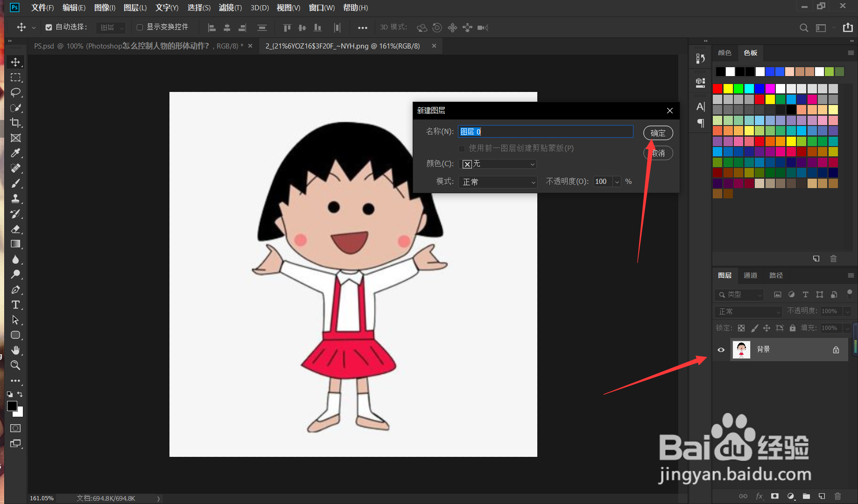858x504 pixels.
Task: Select the Path Selection tool
Action: tap(15, 320)
